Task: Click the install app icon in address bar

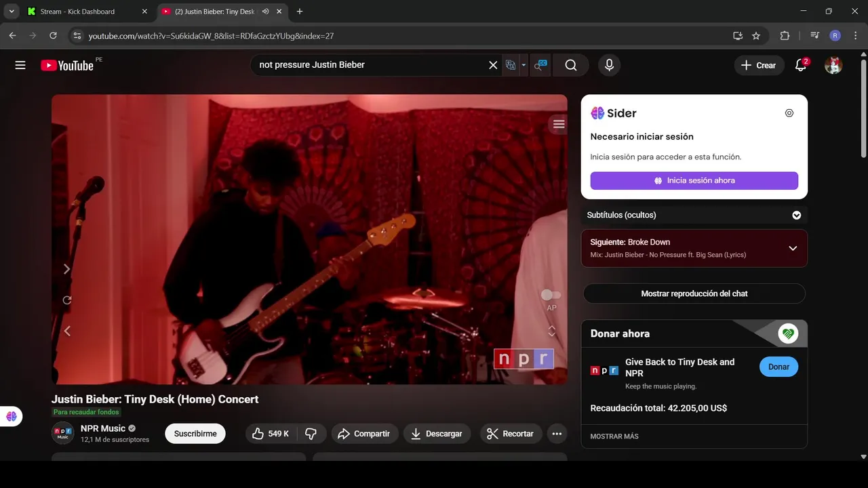Action: click(738, 36)
